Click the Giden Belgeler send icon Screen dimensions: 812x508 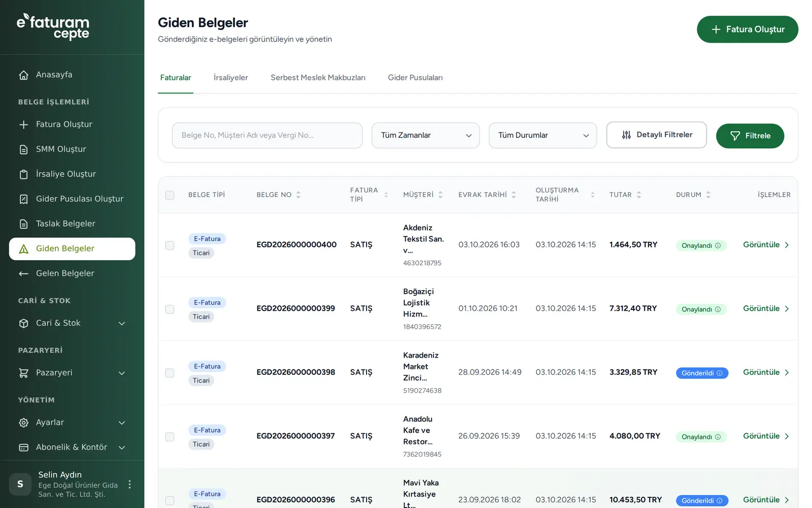tap(23, 249)
